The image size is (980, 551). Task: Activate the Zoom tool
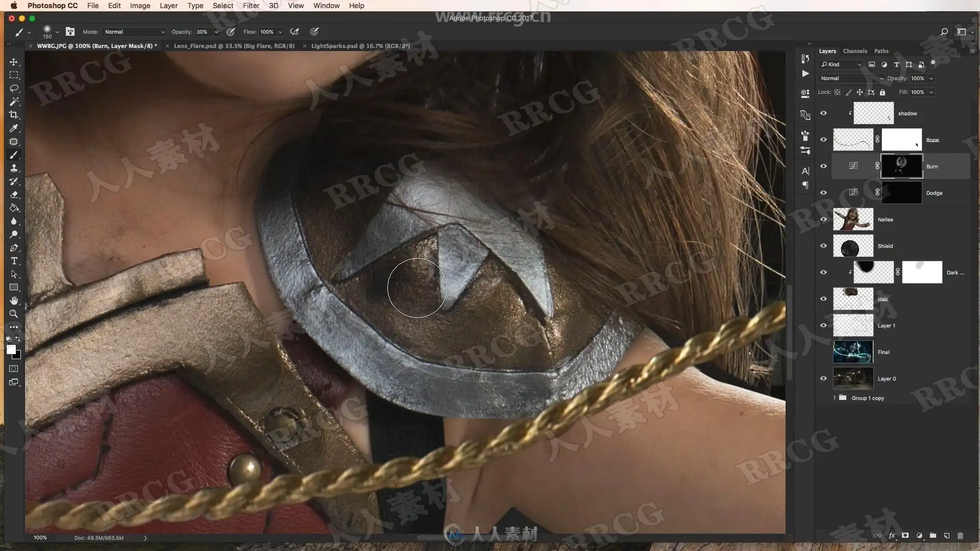[x=14, y=314]
